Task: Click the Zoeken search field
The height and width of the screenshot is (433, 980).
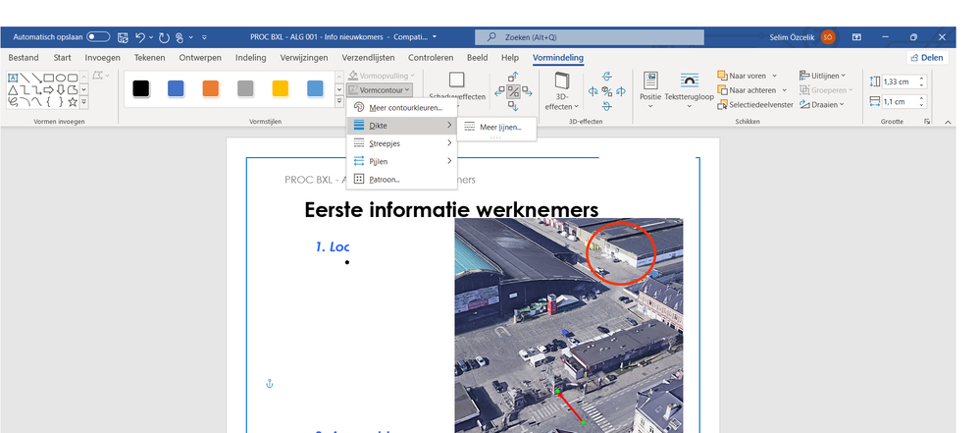Action: click(590, 37)
